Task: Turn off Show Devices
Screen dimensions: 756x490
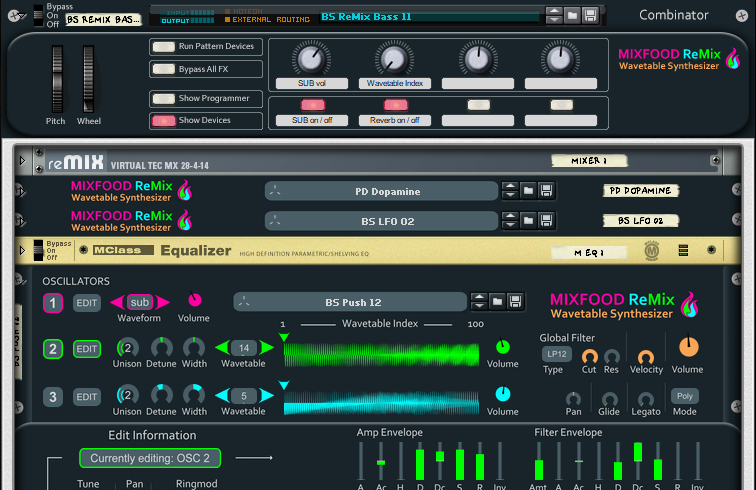Action: click(x=164, y=121)
